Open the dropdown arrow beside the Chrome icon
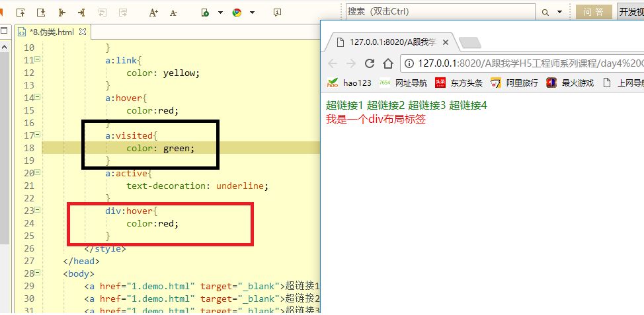644x315 pixels. [x=252, y=13]
